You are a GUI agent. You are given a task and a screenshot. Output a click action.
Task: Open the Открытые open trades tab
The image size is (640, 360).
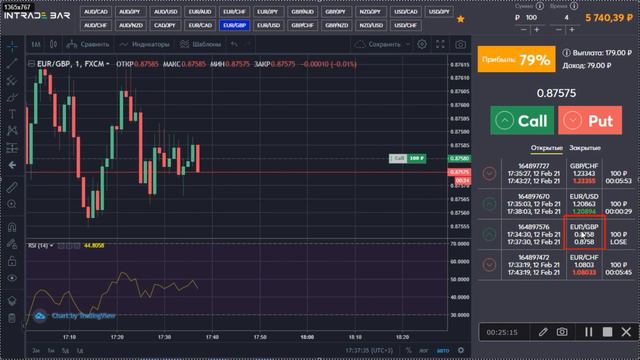547,148
